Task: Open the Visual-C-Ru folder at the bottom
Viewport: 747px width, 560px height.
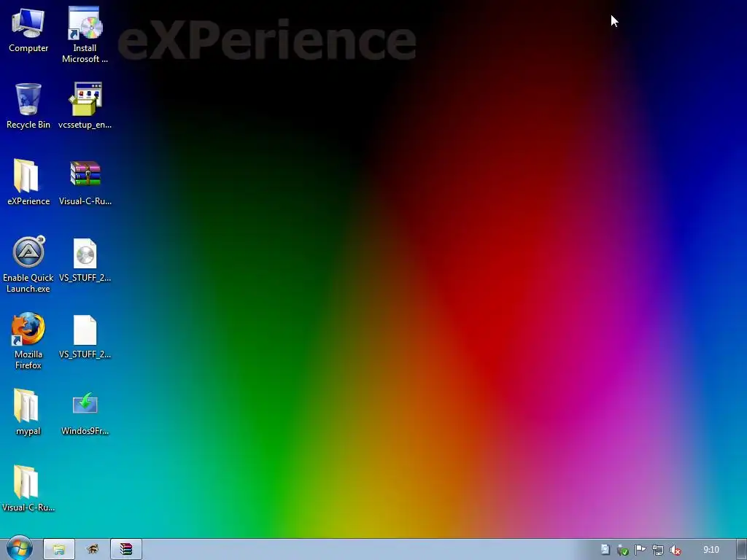Action: pos(28,489)
